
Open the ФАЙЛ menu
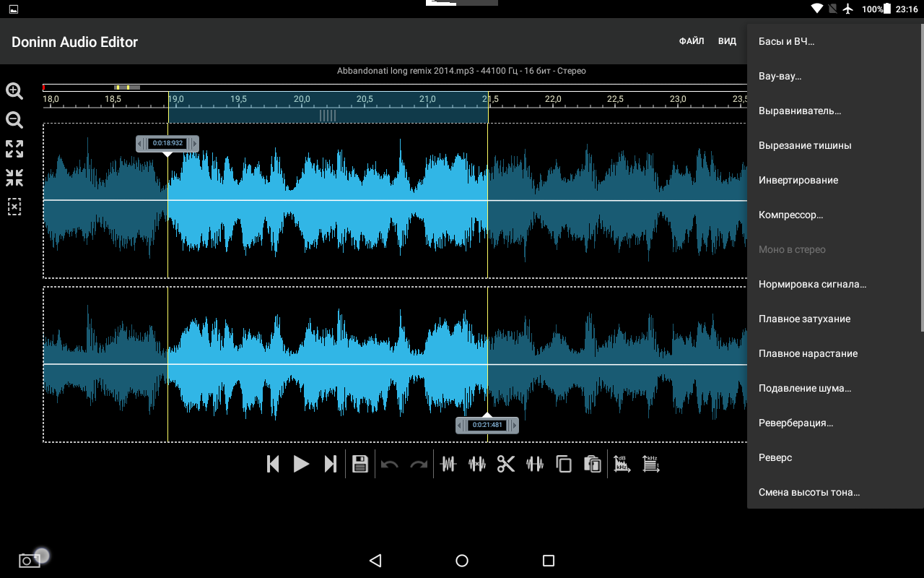(692, 42)
